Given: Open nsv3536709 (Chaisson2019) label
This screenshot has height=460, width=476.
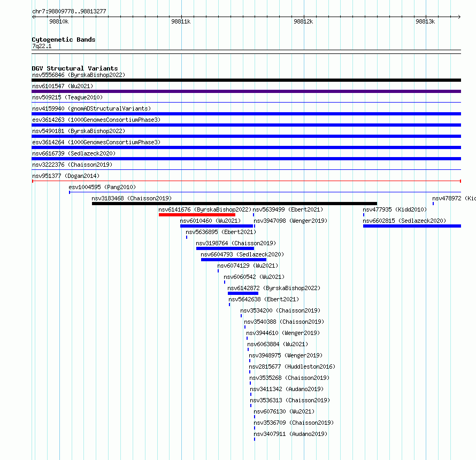Looking at the screenshot, I should tap(294, 423).
